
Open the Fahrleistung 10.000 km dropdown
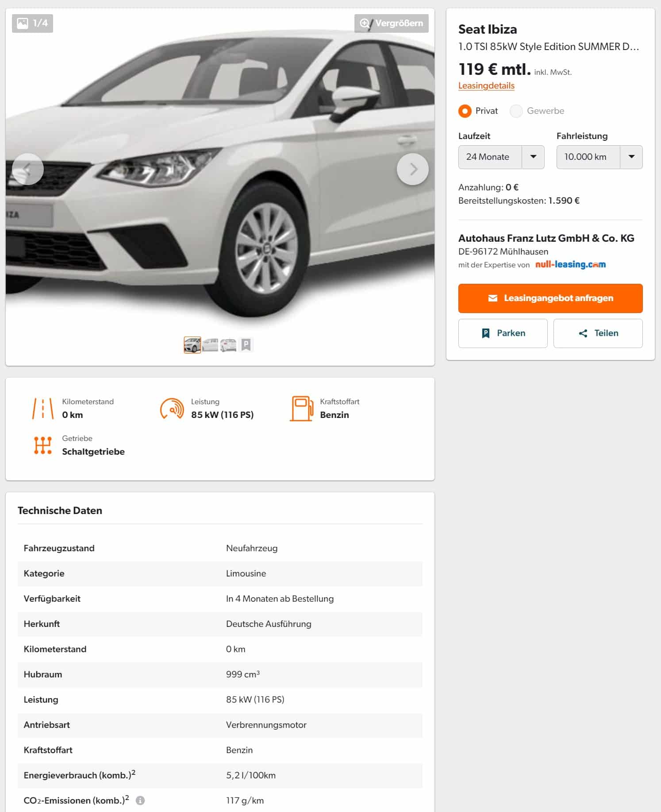pyautogui.click(x=600, y=157)
